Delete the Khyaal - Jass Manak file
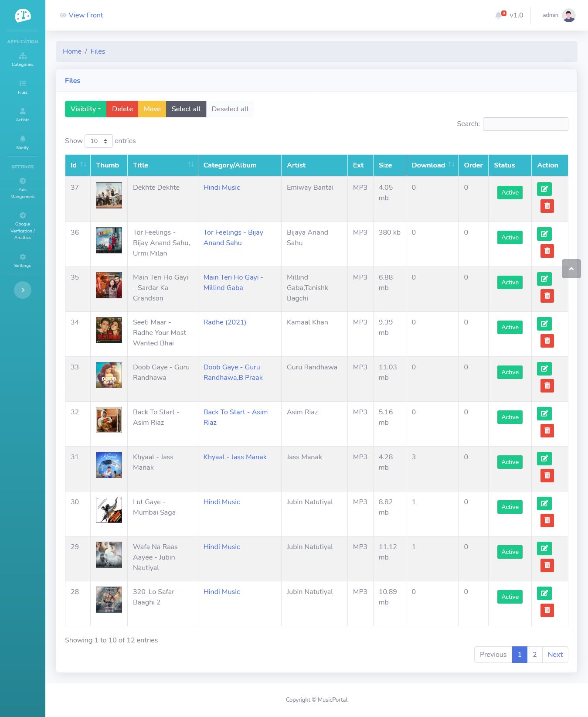This screenshot has height=717, width=588. click(x=547, y=475)
